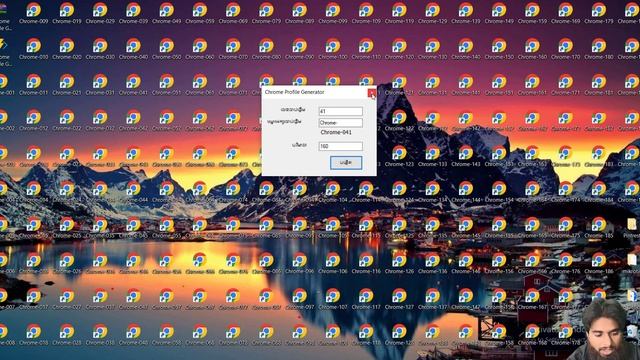Open the Chrome-019 desktop shortcut
This screenshot has width=640, height=360.
click(x=67, y=13)
